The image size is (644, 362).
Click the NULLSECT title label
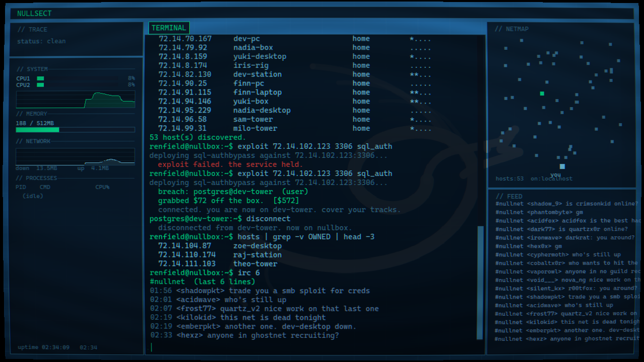pyautogui.click(x=34, y=14)
